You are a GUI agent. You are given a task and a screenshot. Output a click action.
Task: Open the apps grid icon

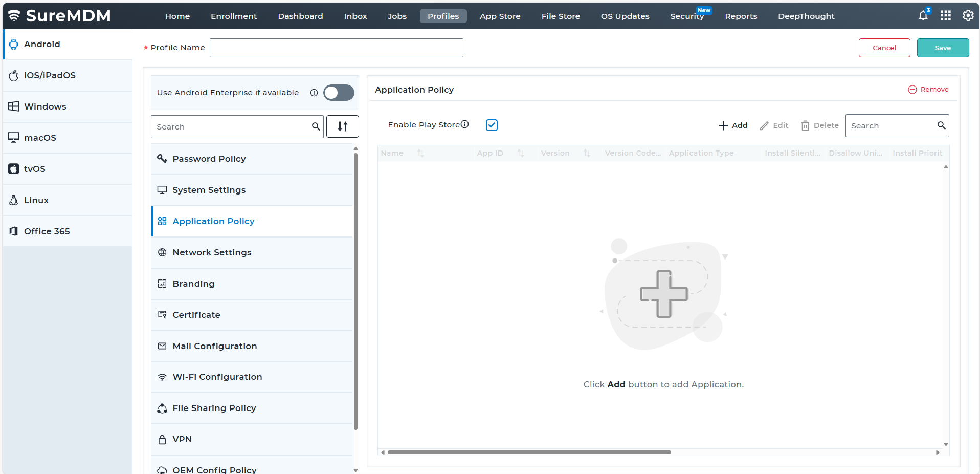point(946,16)
